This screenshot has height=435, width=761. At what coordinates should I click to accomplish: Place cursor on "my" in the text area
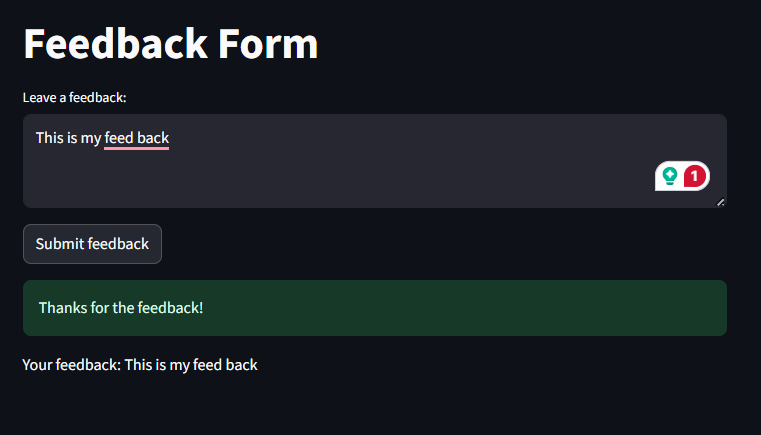(x=91, y=139)
